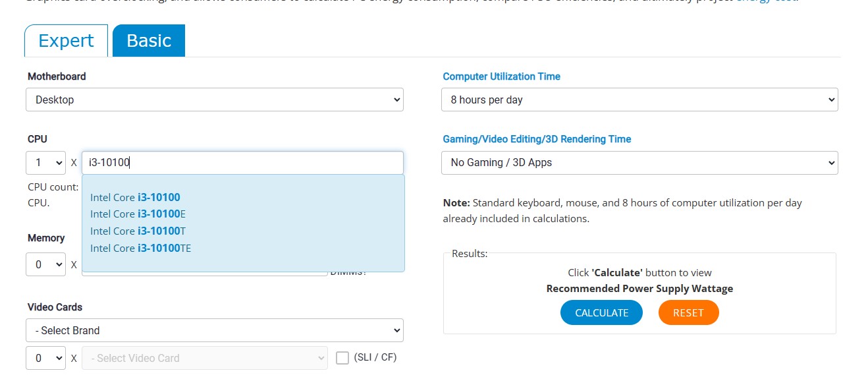The image size is (868, 383).
Task: Tick the SLI / CF checkbox
Action: tap(342, 358)
